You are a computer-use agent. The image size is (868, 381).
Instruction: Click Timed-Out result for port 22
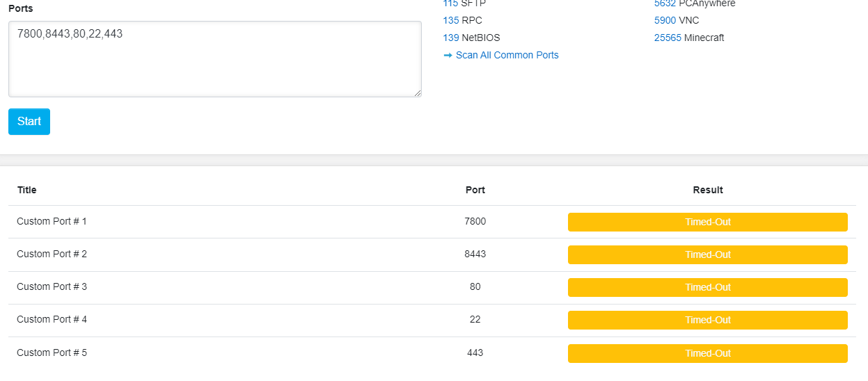707,320
